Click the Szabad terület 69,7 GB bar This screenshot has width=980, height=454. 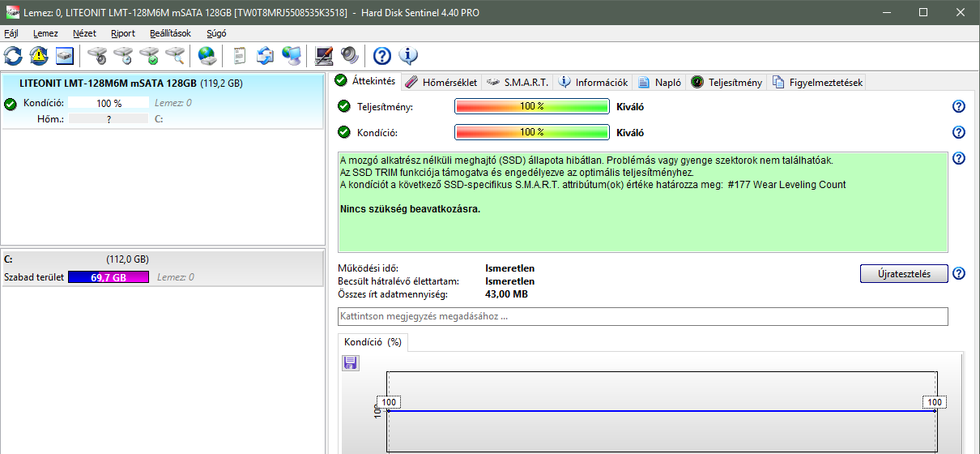coord(109,277)
